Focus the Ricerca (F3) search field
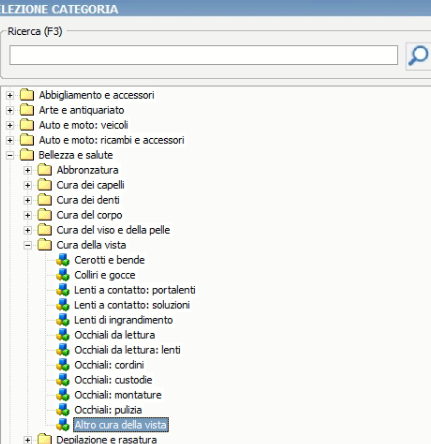The width and height of the screenshot is (431, 444). [204, 55]
